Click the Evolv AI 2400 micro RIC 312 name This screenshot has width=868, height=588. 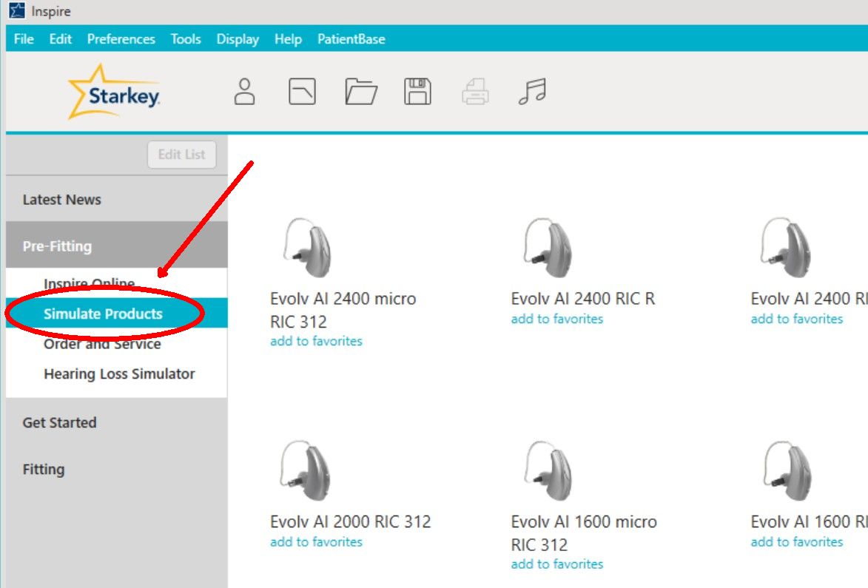point(343,310)
